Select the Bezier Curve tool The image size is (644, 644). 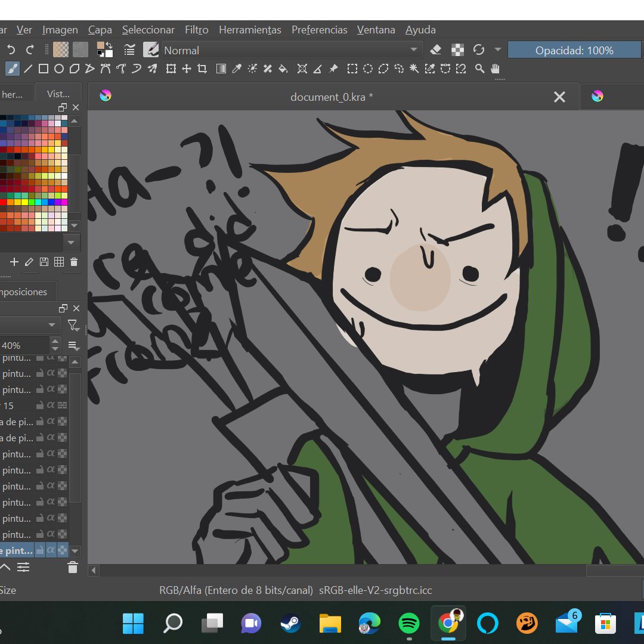(x=106, y=69)
